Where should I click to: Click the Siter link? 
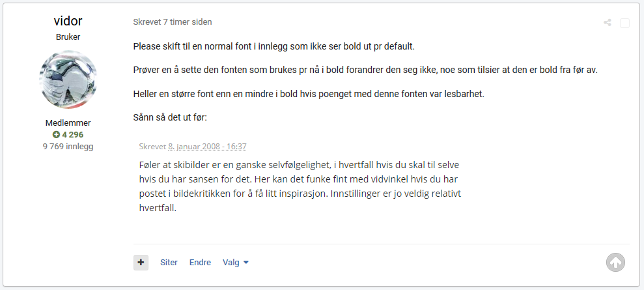click(169, 263)
